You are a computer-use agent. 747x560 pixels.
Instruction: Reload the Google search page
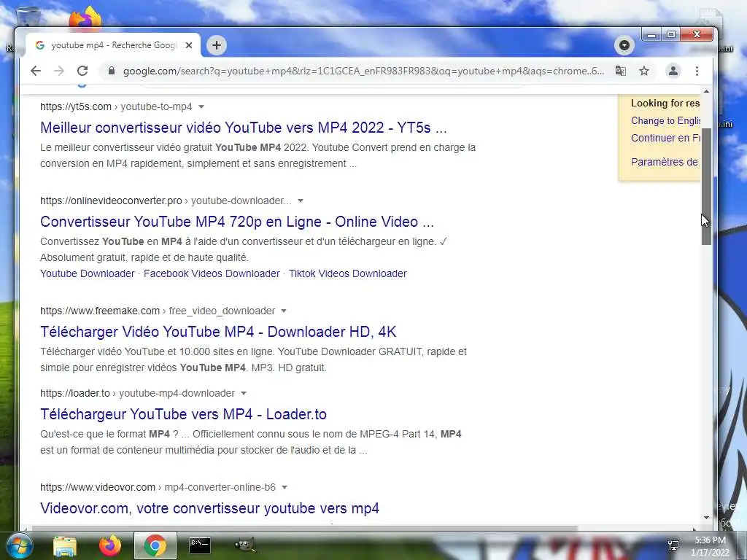(82, 71)
